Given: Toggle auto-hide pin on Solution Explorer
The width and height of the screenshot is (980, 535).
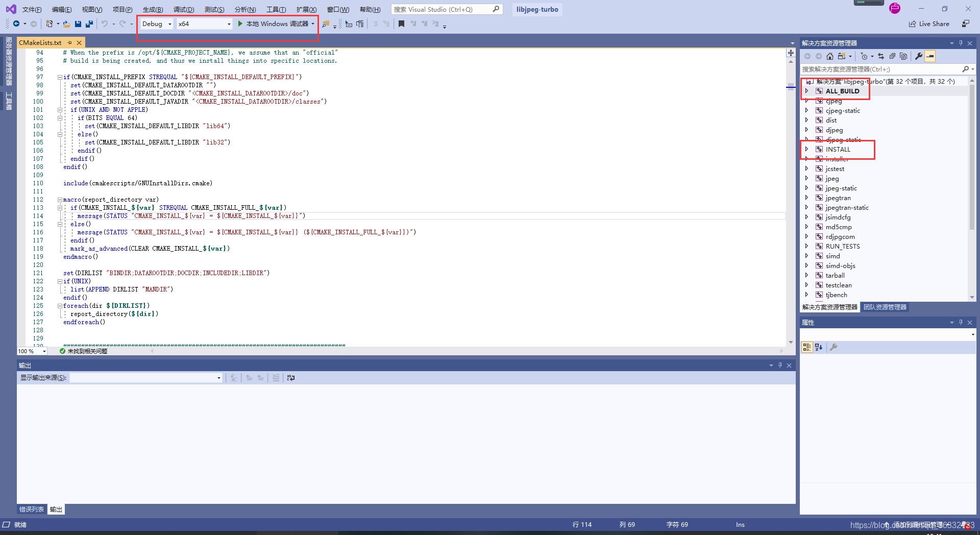Looking at the screenshot, I should [961, 43].
